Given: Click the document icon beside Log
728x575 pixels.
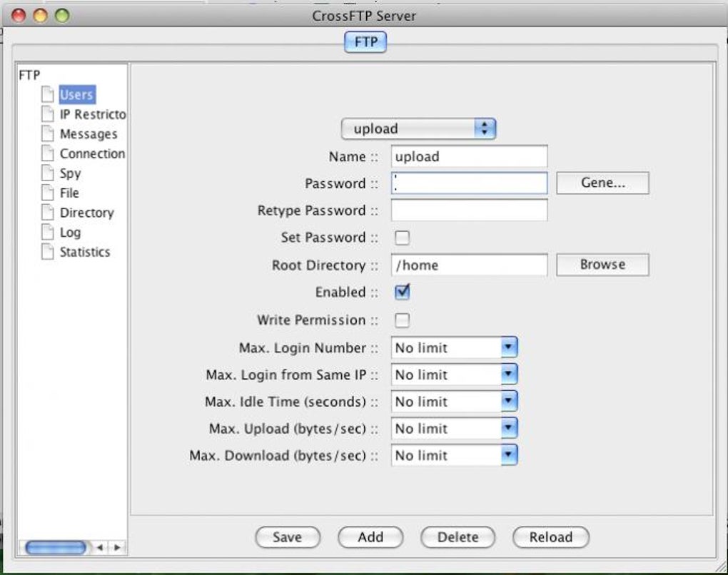Looking at the screenshot, I should [x=47, y=232].
